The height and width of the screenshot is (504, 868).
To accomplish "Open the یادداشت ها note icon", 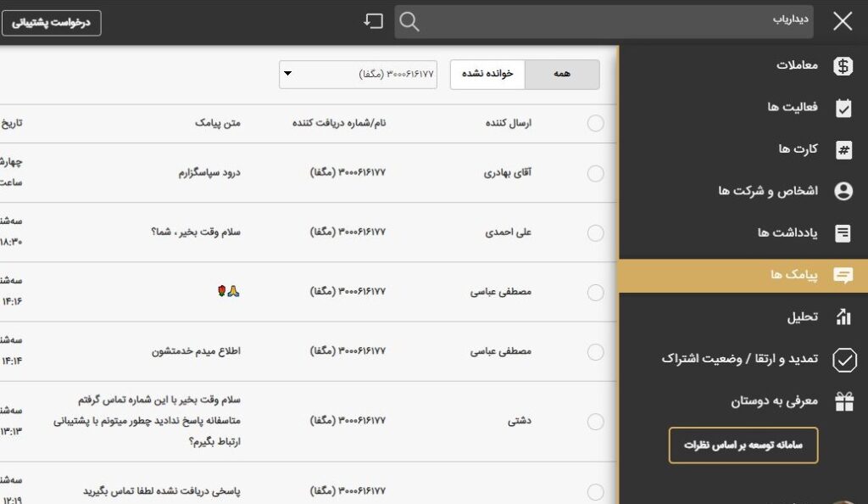I will pos(843,233).
